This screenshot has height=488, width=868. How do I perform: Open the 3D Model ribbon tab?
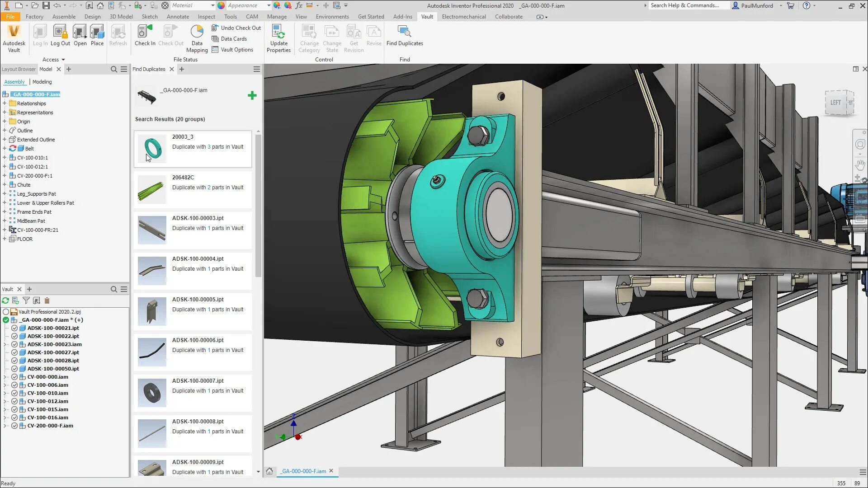point(121,17)
